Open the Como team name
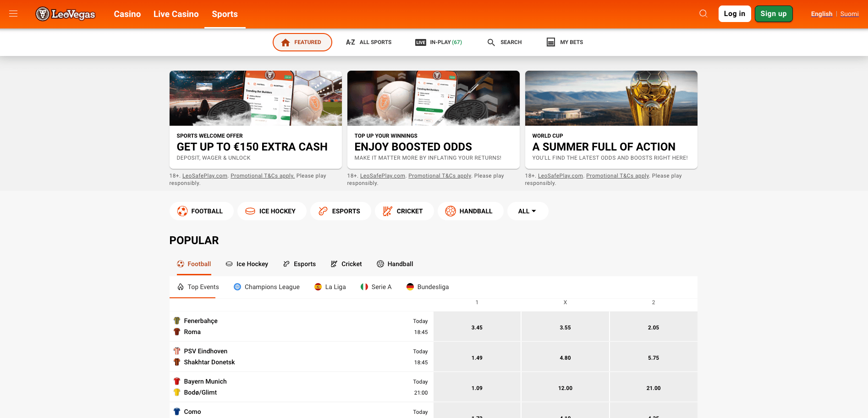This screenshot has width=868, height=418. coord(192,412)
